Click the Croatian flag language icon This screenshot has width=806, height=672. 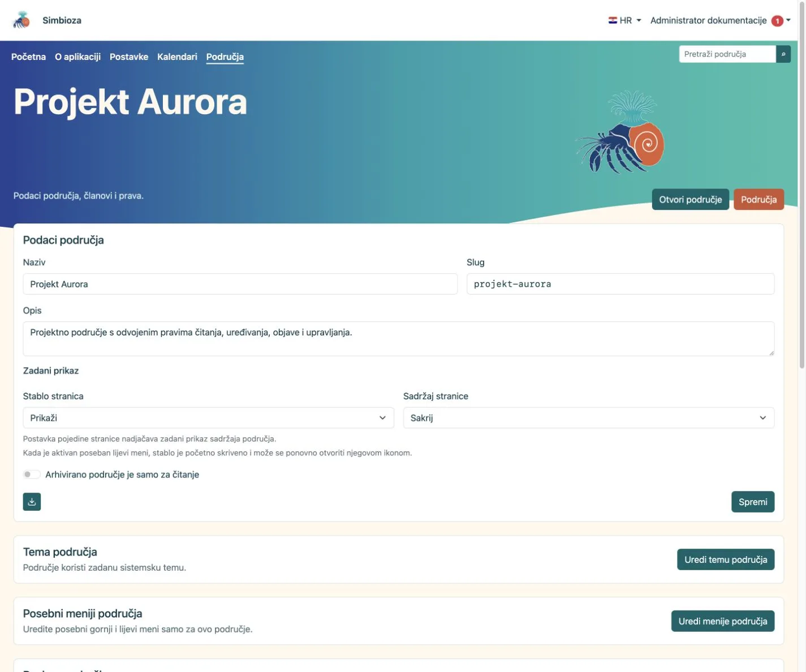tap(613, 20)
